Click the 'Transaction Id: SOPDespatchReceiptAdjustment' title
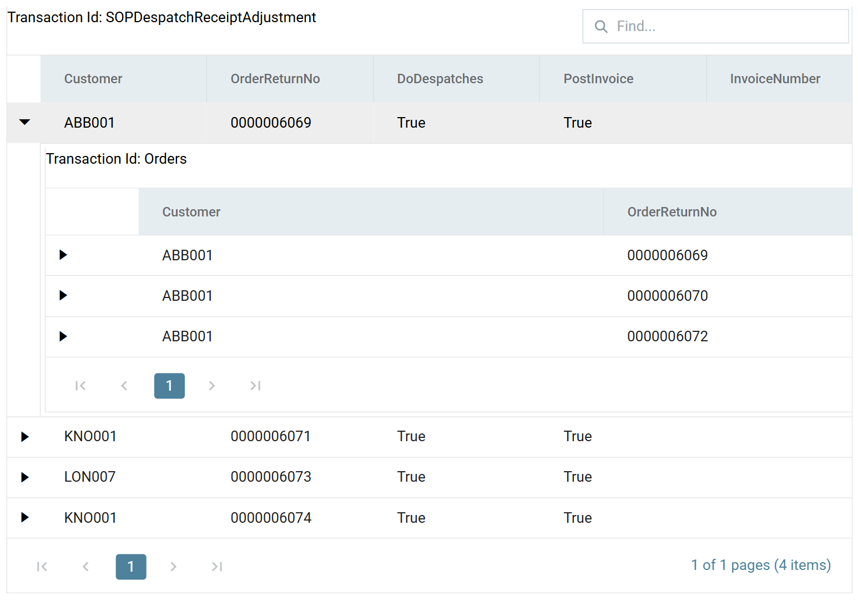Screen dimensions: 858x616 tap(161, 18)
